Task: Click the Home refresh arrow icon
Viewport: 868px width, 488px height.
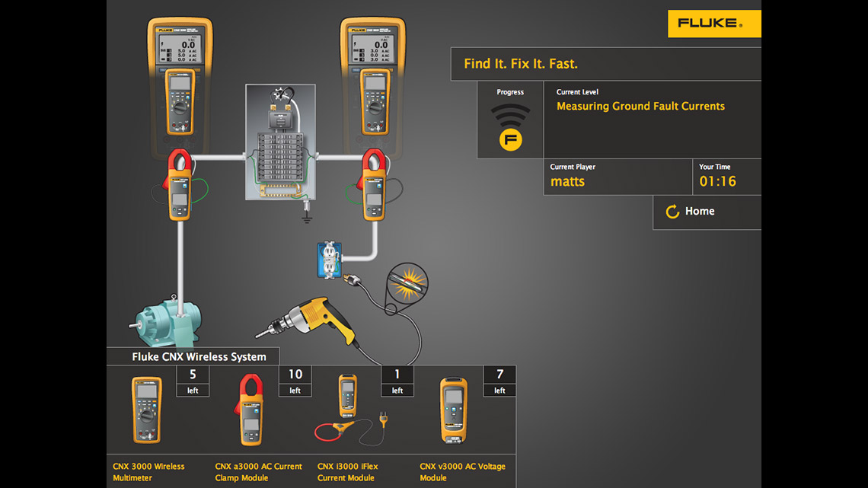Action: tap(672, 212)
